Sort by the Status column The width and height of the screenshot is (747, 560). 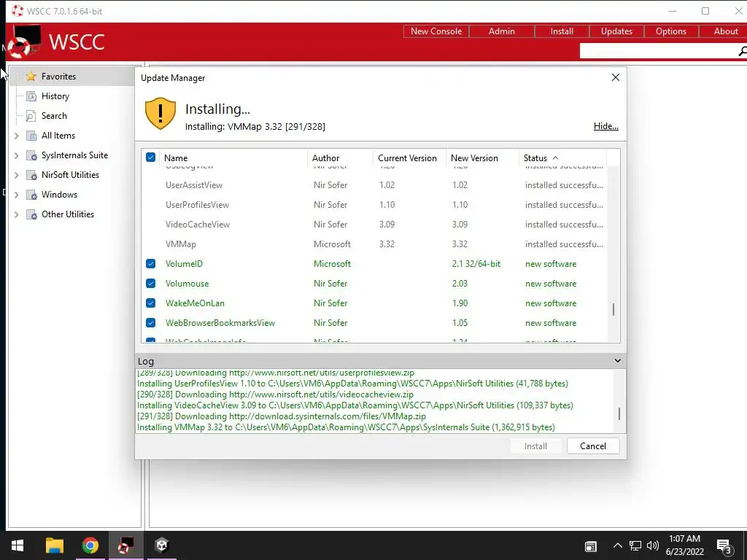(562, 157)
